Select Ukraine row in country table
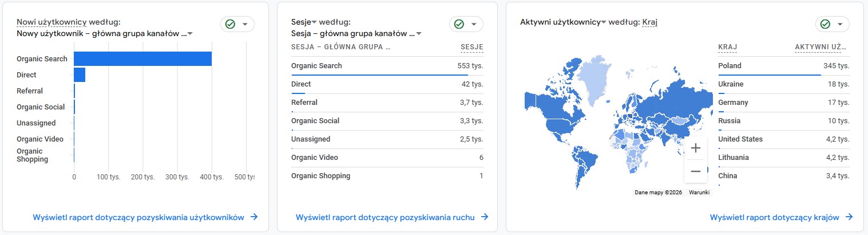This screenshot has height=235, width=868. [x=784, y=84]
